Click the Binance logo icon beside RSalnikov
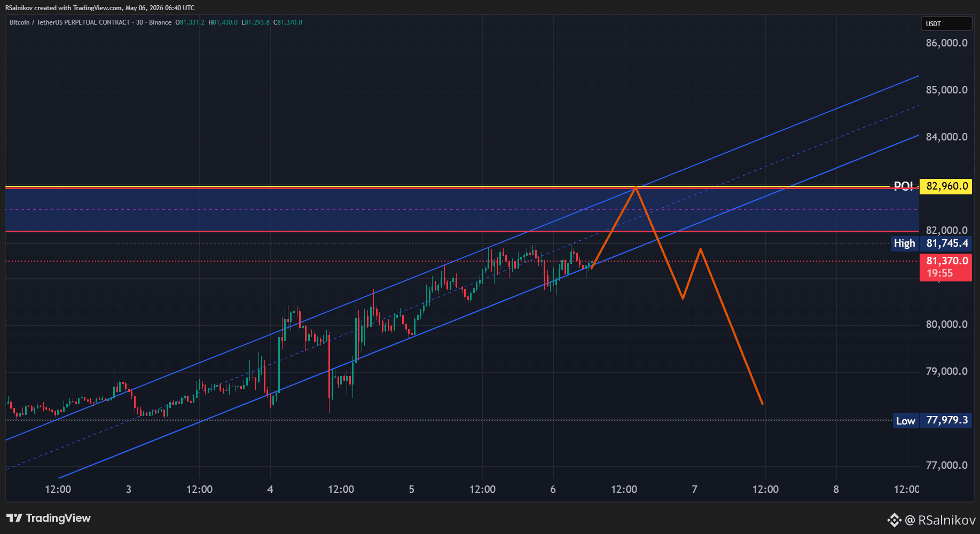Screen dimensions: 980x534 tap(895, 520)
